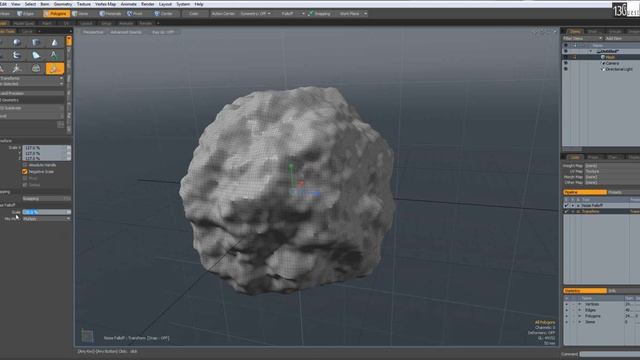Viewport: 640px width, 360px height.
Task: Select the Mesh item in item list
Action: [610, 57]
